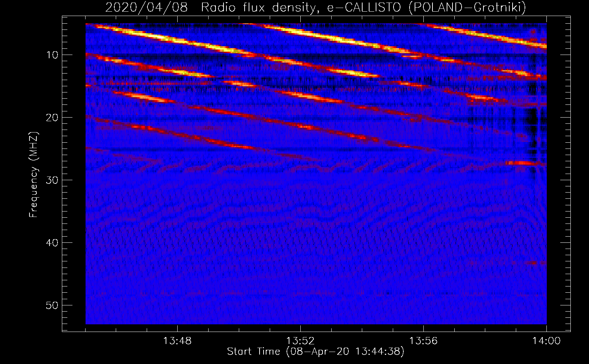Click the '13:48' time tick label

pos(177,341)
